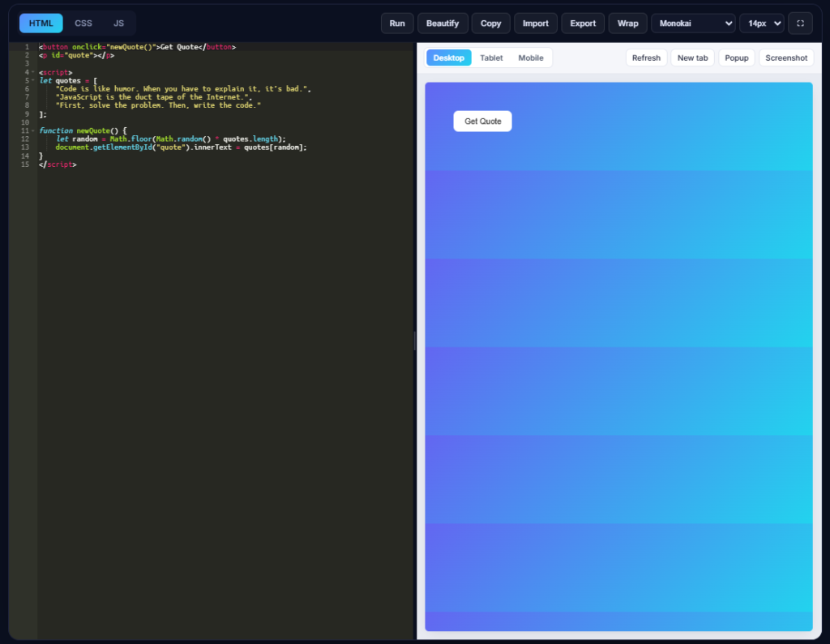This screenshot has height=644, width=830.
Task: Open the Monokai theme dropdown
Action: coord(694,23)
